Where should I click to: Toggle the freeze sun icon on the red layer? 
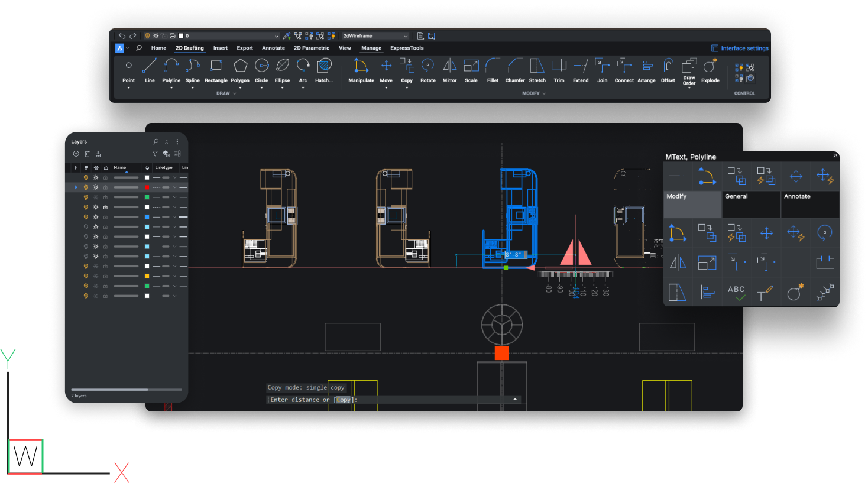point(96,187)
